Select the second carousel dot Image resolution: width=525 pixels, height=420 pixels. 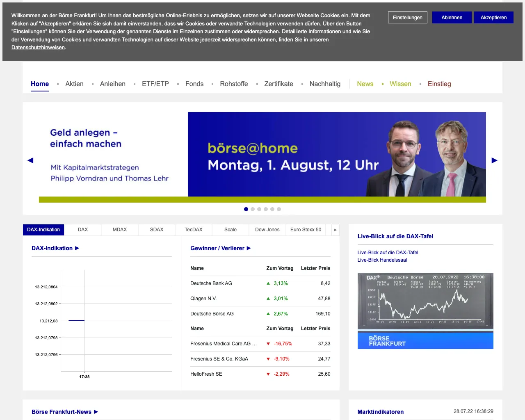point(253,209)
